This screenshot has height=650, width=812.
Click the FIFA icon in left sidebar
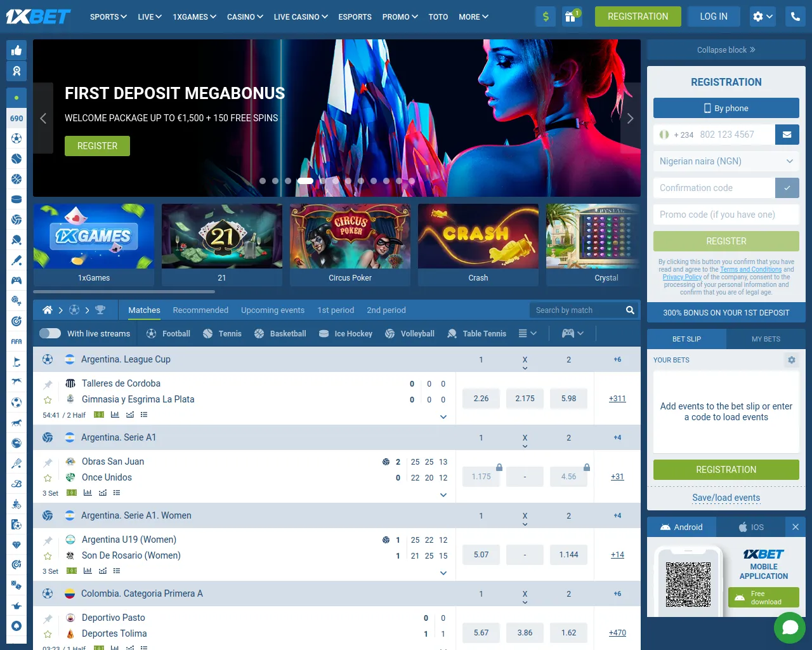pos(16,342)
